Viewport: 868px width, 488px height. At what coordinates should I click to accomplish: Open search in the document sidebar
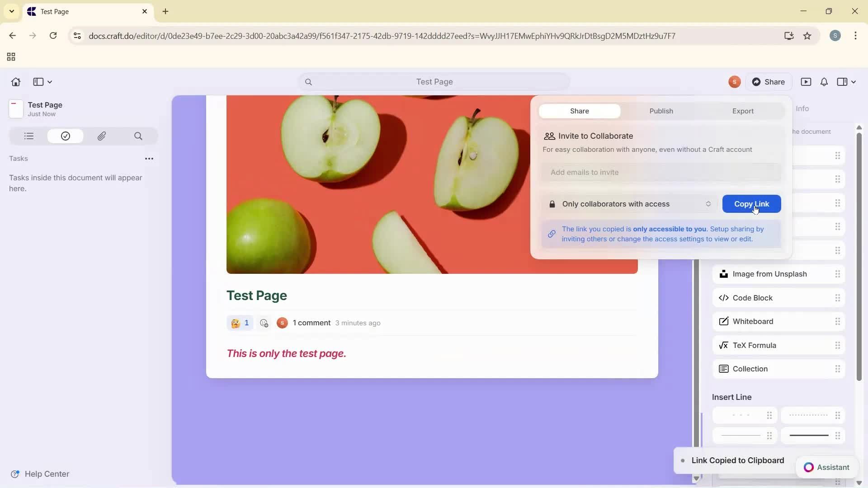tap(138, 136)
